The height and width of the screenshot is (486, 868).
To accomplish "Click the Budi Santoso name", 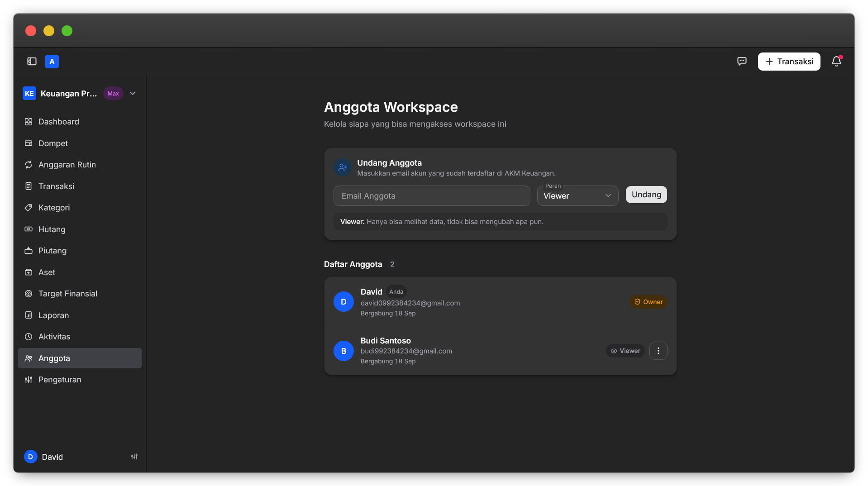I will point(386,341).
